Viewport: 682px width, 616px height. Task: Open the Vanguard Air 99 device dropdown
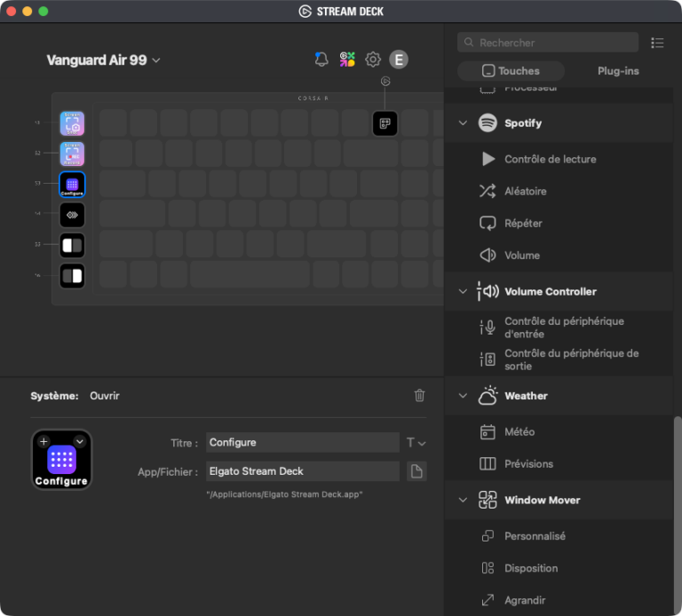[x=104, y=60]
